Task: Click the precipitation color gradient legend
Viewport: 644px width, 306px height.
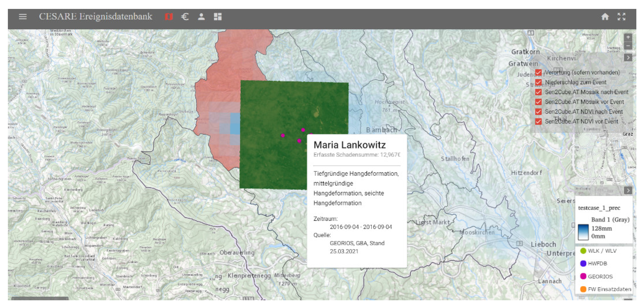Action: click(583, 232)
